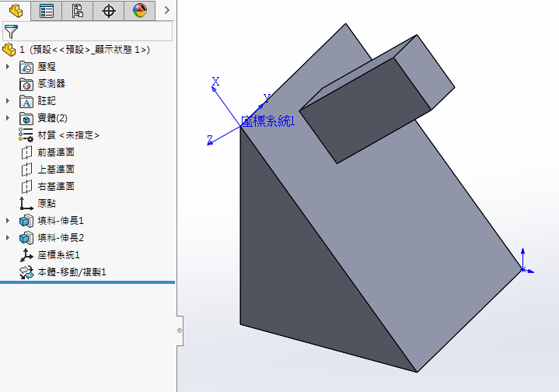559x392 pixels.
Task: Select the light end face of small block
Action: [424, 72]
